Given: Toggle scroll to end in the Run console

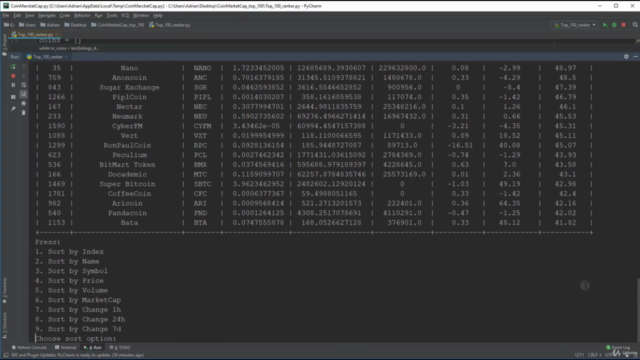Looking at the screenshot, I should coord(23,94).
